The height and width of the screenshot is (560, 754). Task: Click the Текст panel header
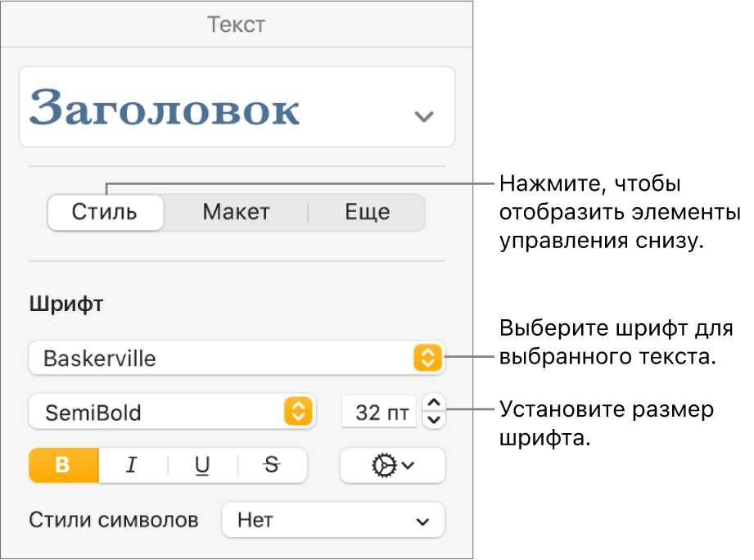tap(236, 24)
